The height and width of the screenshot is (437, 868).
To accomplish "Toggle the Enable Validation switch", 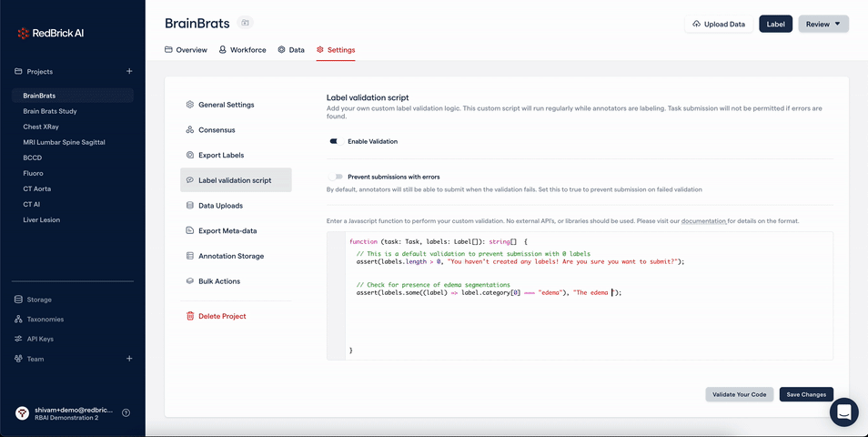I will pyautogui.click(x=336, y=141).
